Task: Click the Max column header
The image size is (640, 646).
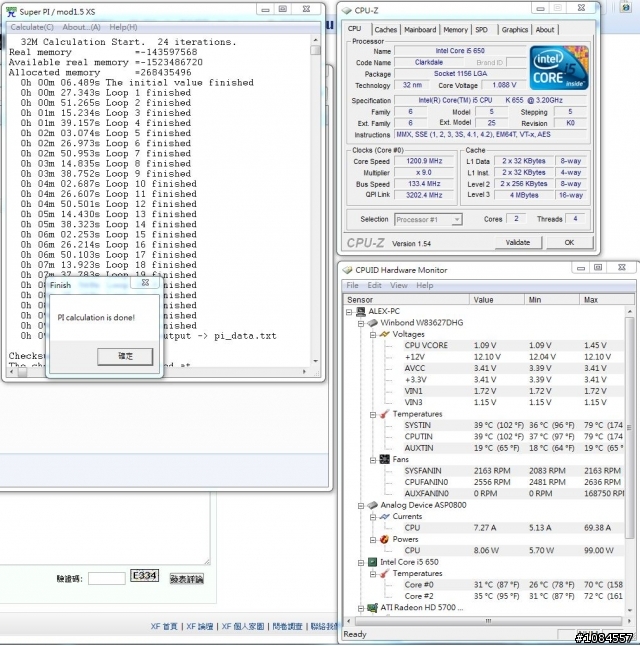Action: pos(607,300)
